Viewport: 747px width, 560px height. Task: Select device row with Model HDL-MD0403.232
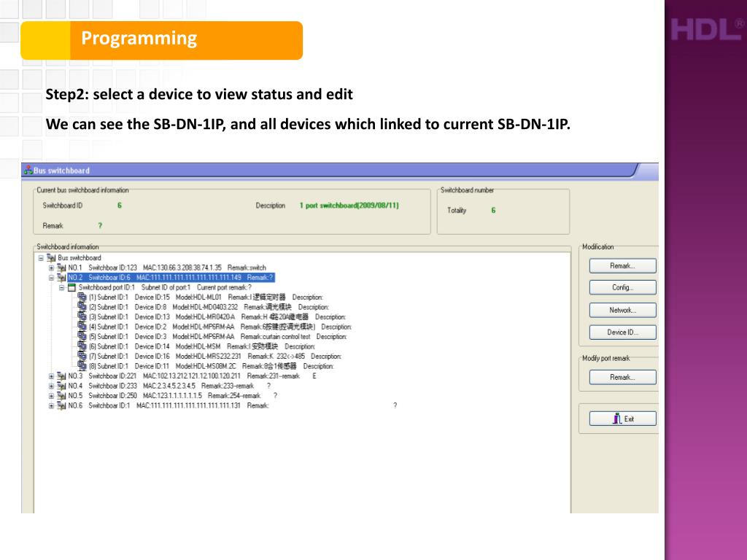coord(209,307)
